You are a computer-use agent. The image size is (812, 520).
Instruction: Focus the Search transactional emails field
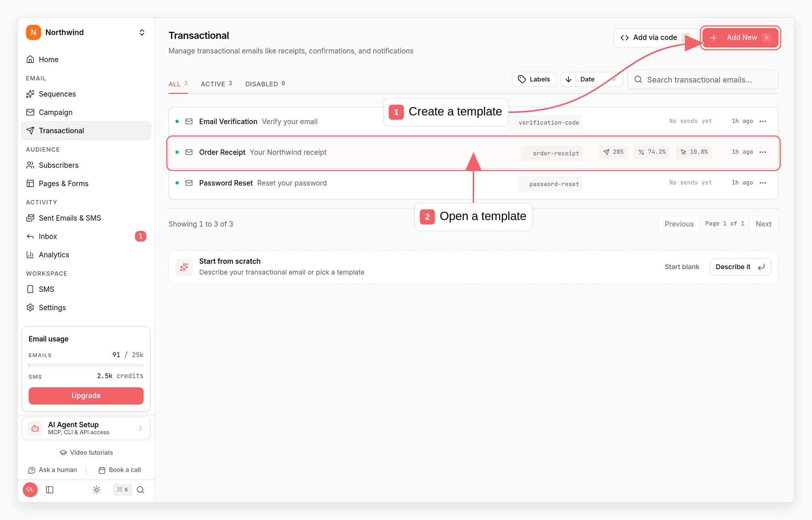(703, 80)
